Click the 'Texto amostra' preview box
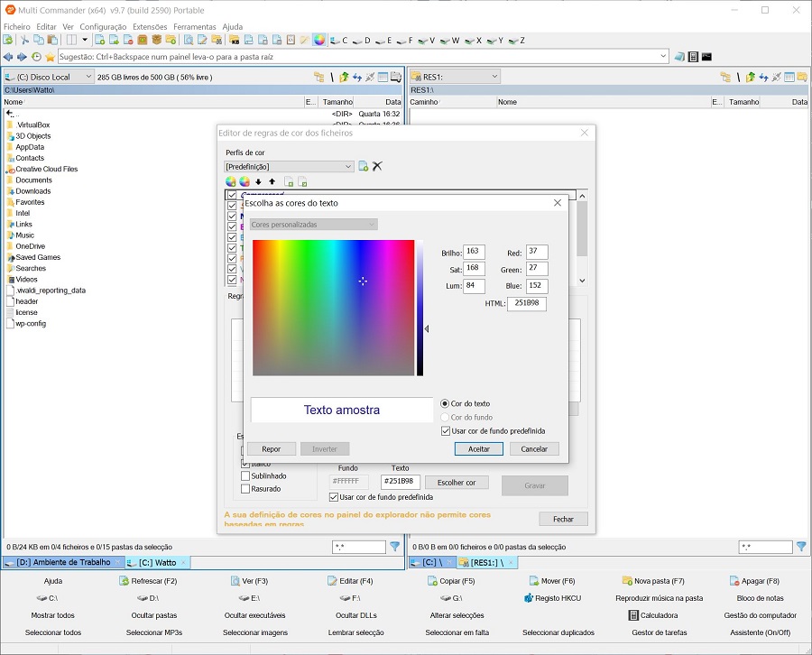The width and height of the screenshot is (812, 655). pyautogui.click(x=342, y=411)
